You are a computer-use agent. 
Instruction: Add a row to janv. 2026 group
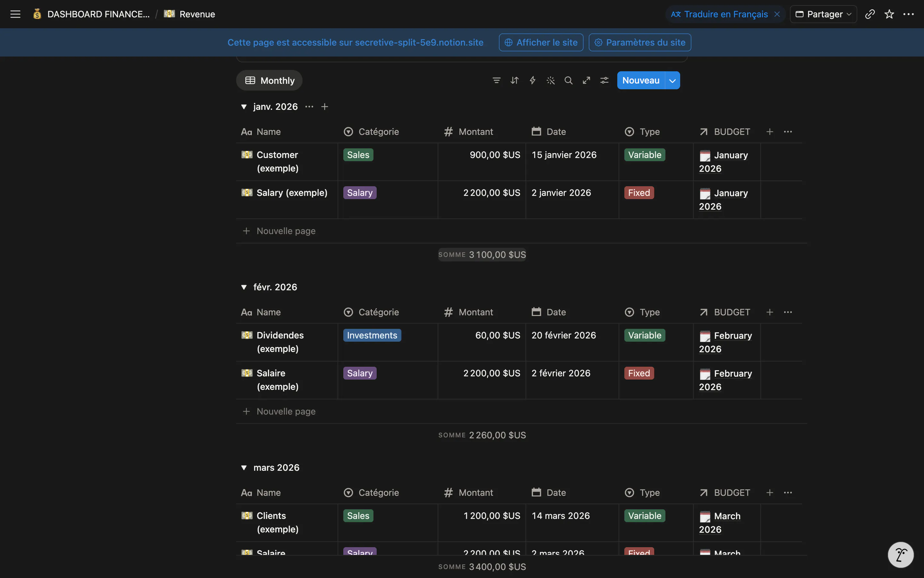tap(325, 107)
